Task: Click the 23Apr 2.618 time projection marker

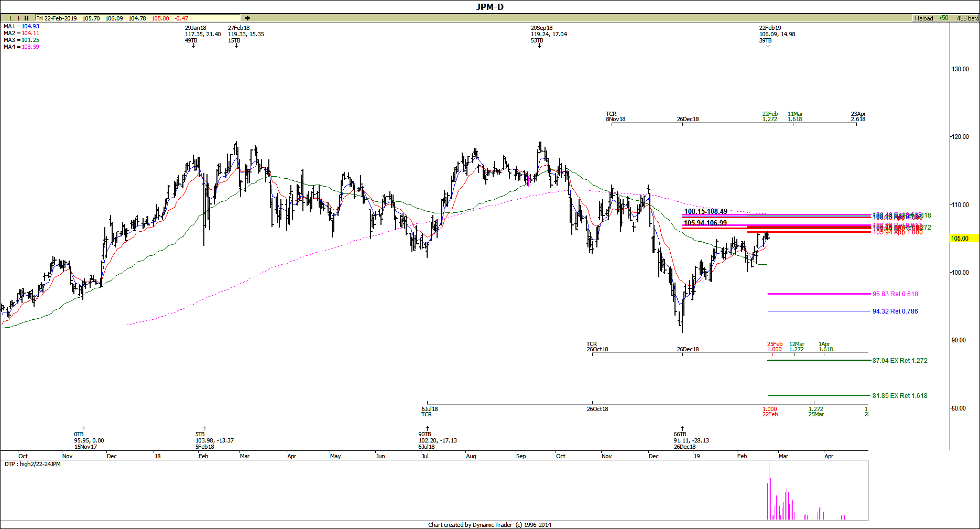Action: click(x=858, y=116)
